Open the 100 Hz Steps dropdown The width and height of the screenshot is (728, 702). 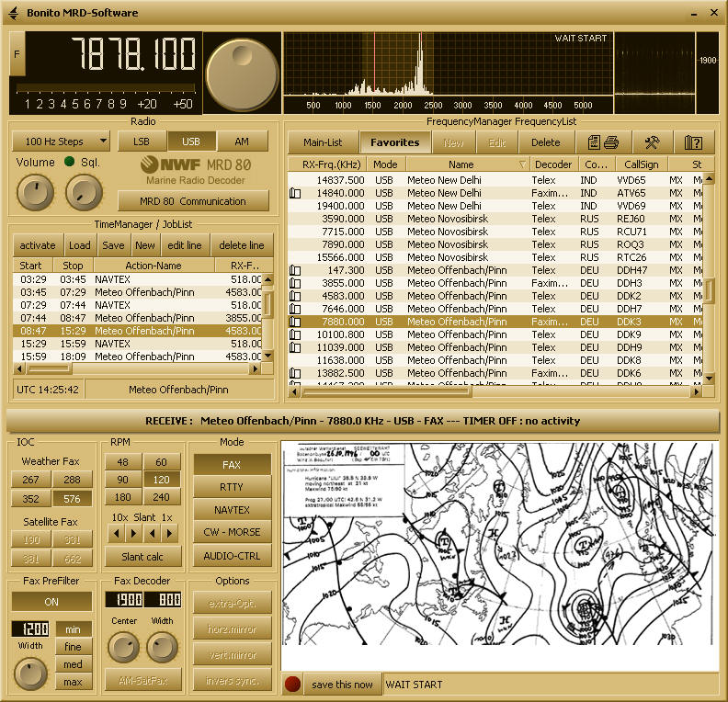tap(61, 142)
